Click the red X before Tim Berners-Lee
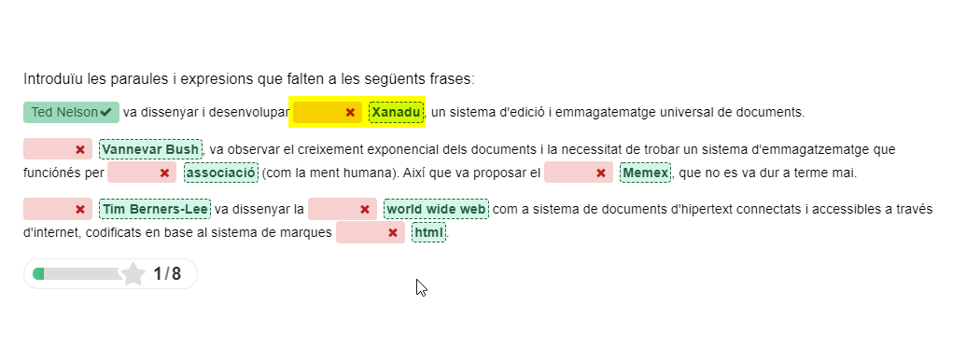Viewport: 980px width, 346px height. tap(80, 210)
